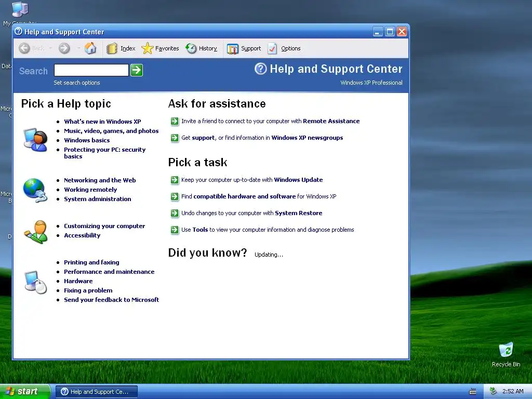Click the person with paintbrush icon

[36, 232]
